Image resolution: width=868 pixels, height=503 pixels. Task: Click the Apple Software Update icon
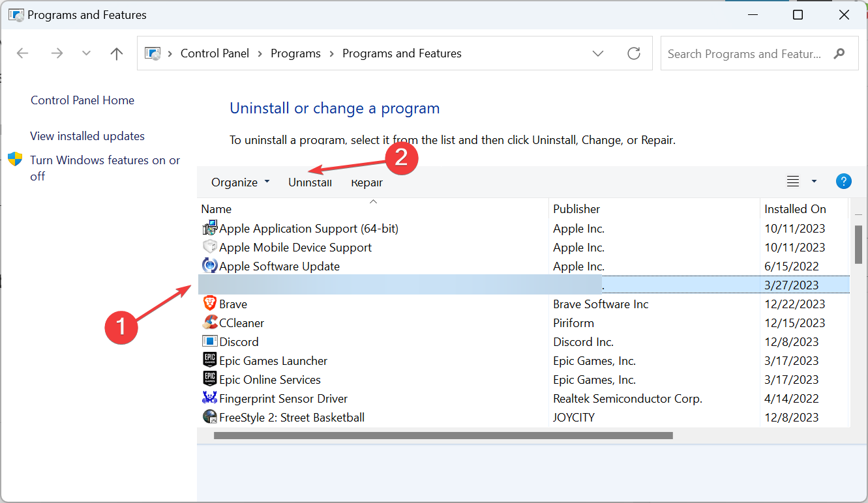(209, 266)
